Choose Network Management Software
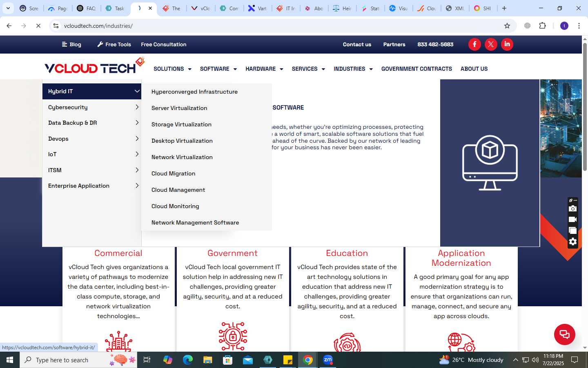 tap(195, 222)
